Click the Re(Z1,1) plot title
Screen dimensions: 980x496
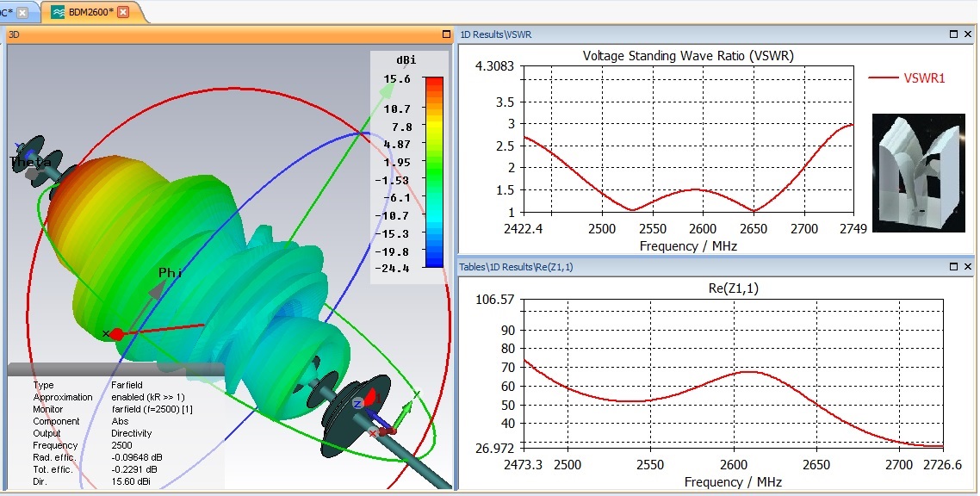(x=733, y=288)
